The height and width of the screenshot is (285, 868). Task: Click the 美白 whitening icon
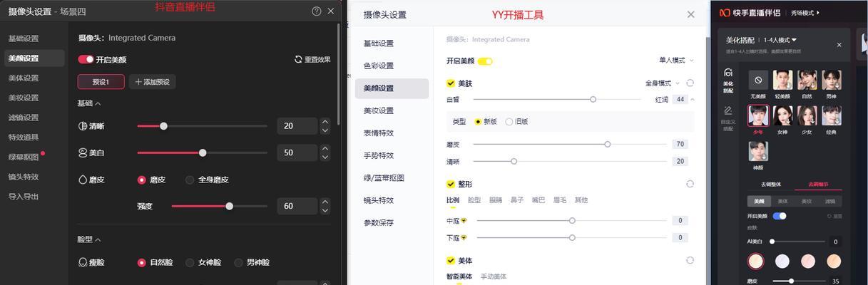pyautogui.click(x=83, y=152)
